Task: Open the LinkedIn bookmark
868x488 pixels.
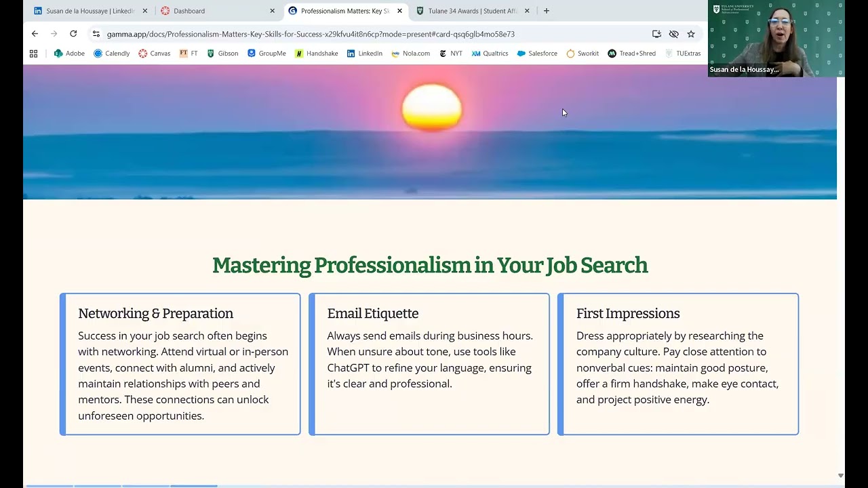Action: pyautogui.click(x=365, y=54)
